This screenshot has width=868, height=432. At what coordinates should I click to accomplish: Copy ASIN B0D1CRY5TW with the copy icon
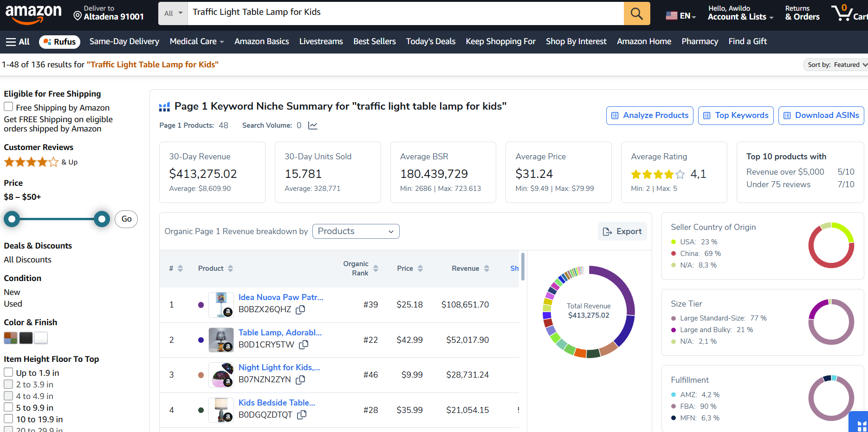[x=304, y=345]
